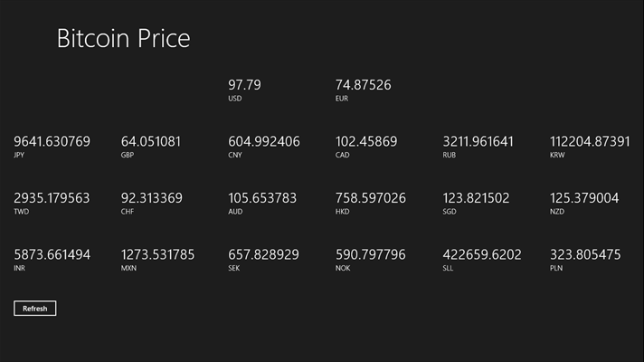Click the HKD price 758.597026

[371, 198]
